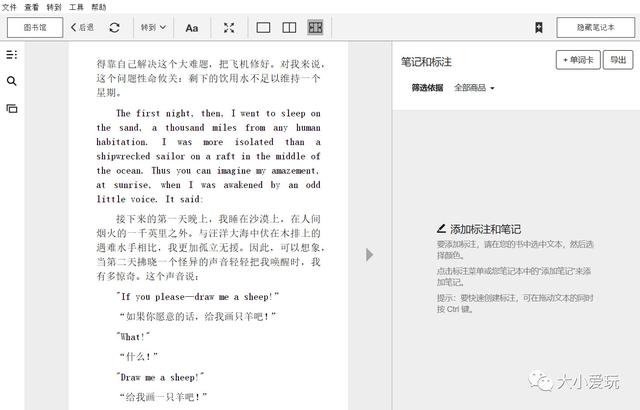Click text "给我画一只羊吧！"

[163, 397]
